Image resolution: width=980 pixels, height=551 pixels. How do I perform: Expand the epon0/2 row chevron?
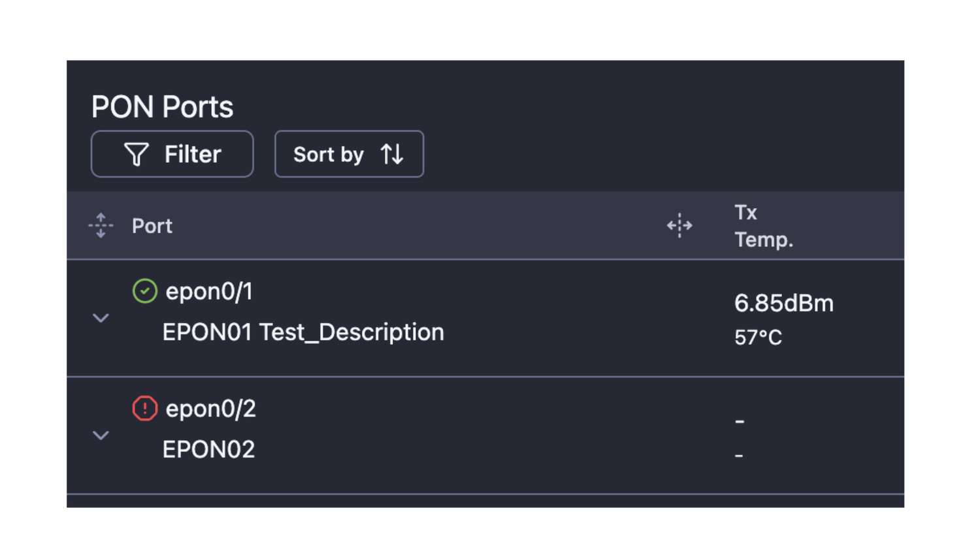pyautogui.click(x=101, y=435)
